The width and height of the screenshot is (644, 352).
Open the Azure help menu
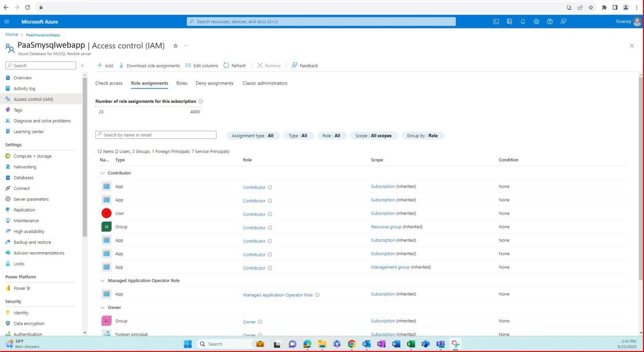(549, 22)
